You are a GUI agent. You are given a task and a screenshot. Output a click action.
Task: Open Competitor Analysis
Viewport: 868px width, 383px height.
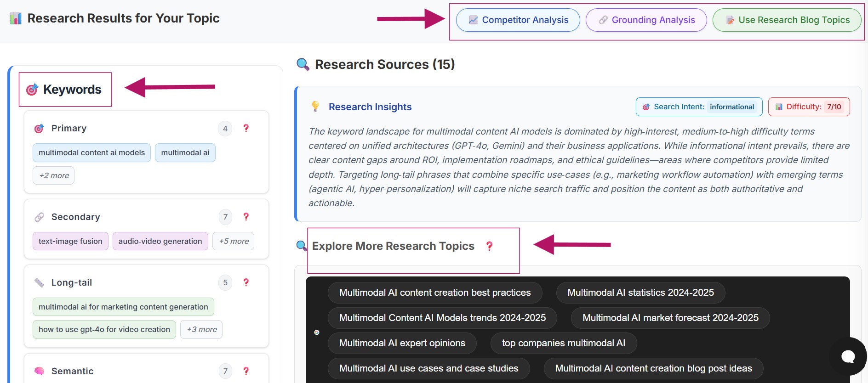coord(518,20)
